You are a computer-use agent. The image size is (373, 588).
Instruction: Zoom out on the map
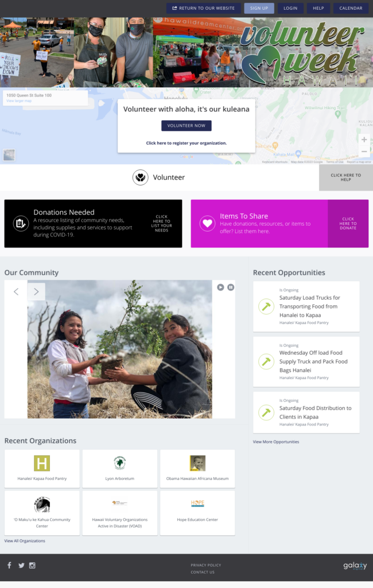coord(364,152)
